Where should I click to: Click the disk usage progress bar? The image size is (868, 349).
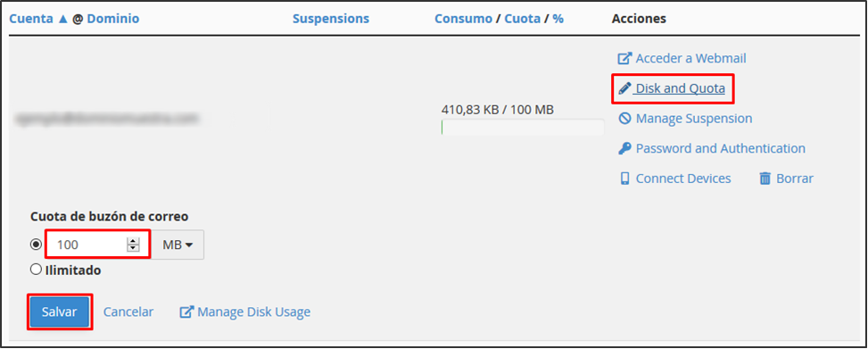(x=523, y=128)
